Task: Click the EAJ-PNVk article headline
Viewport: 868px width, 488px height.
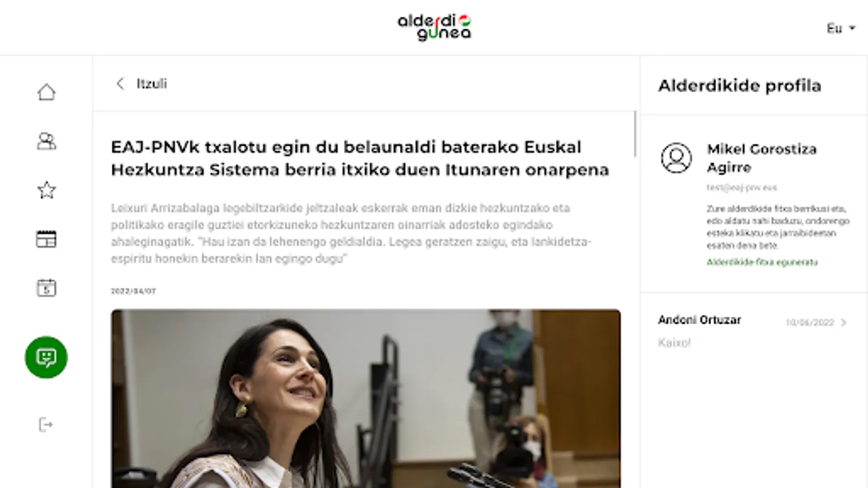Action: coord(360,158)
